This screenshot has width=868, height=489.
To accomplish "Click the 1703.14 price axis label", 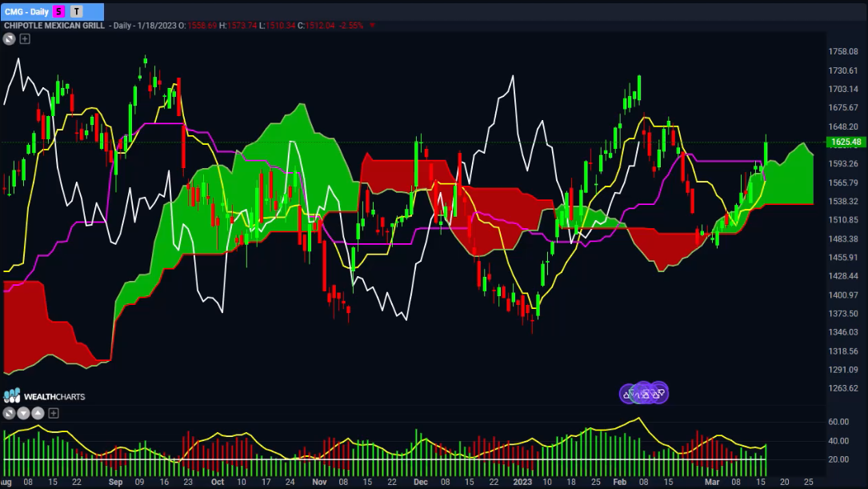I will [x=843, y=89].
